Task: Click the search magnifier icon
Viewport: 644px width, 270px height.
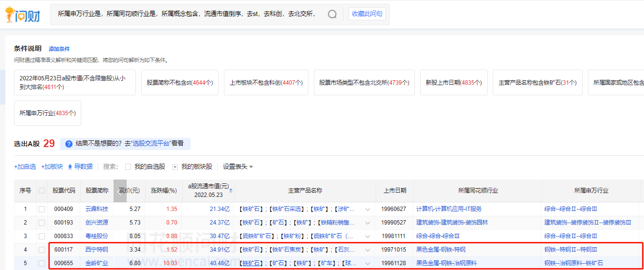Action: (332, 15)
